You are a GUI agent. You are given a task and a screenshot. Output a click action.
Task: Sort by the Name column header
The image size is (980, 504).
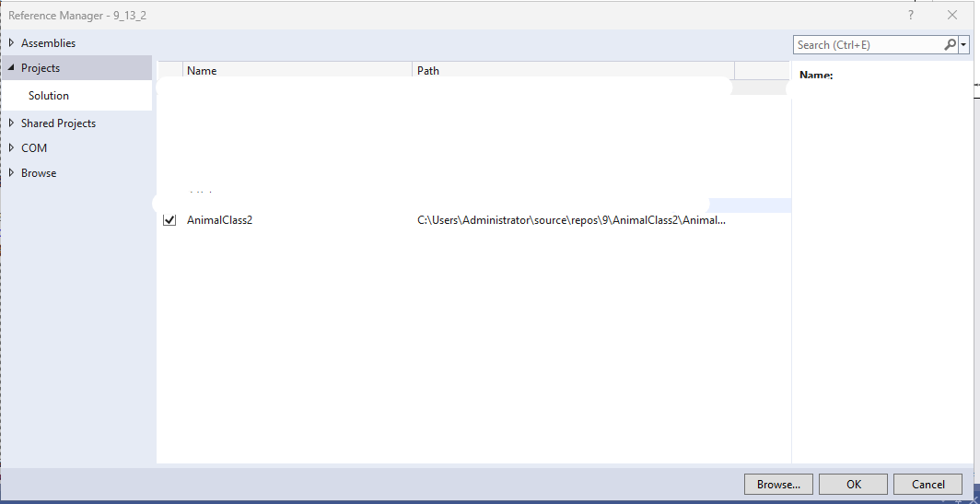click(297, 71)
